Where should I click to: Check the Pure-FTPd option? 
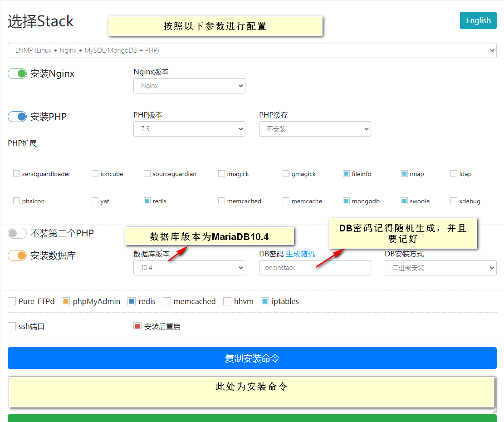point(12,301)
